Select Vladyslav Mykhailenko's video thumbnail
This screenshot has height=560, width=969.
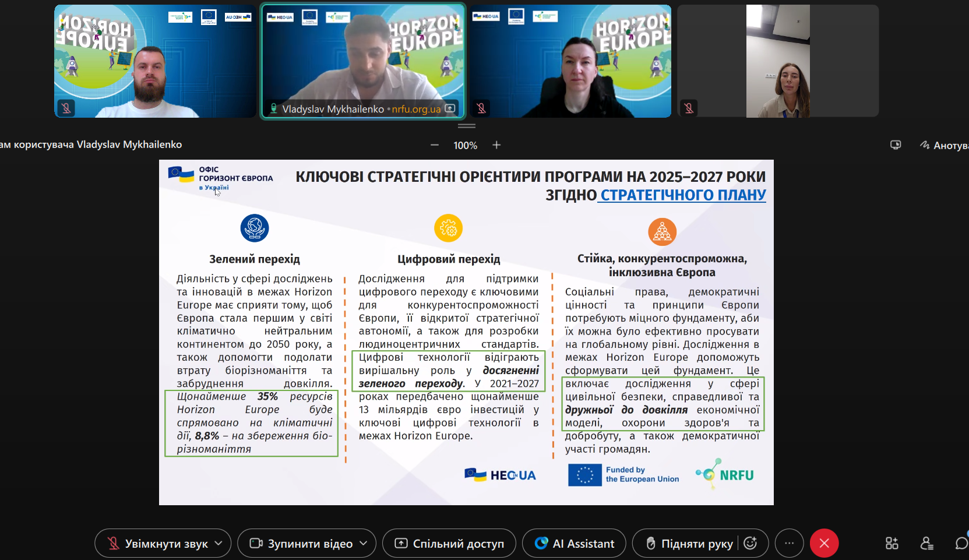tap(362, 58)
